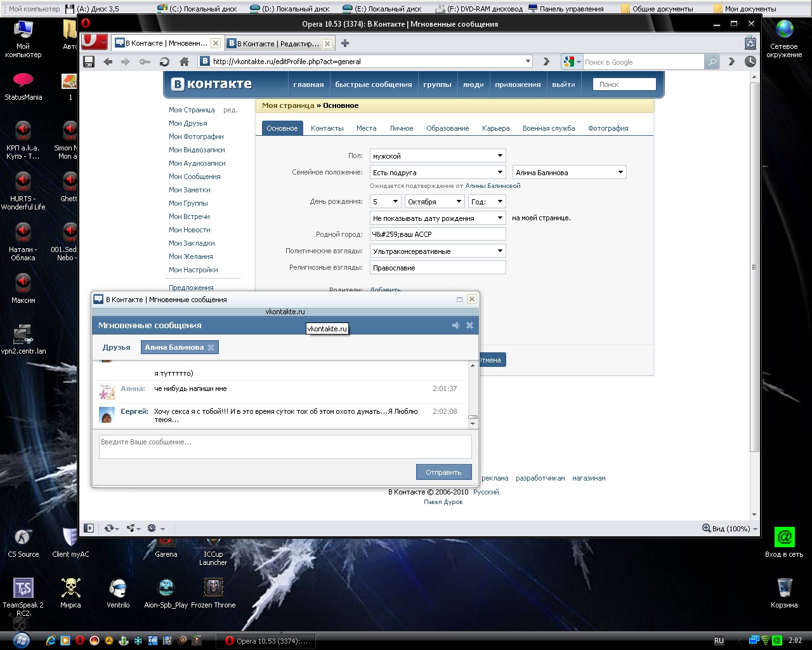Switch to the Карьера profile tab
This screenshot has width=812, height=650.
point(496,128)
